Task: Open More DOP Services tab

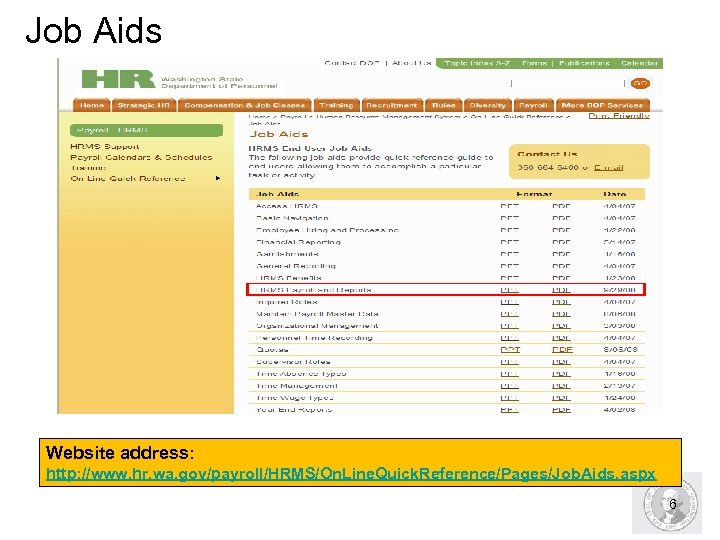Action: (x=602, y=105)
